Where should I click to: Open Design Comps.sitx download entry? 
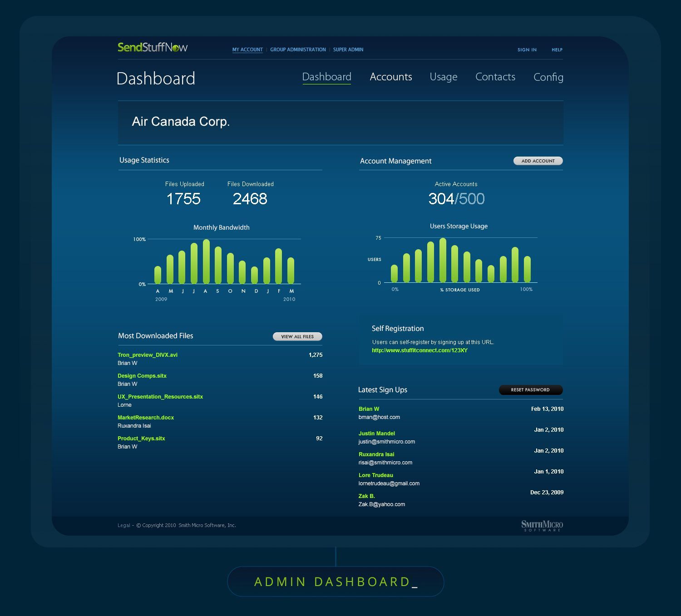tap(142, 376)
